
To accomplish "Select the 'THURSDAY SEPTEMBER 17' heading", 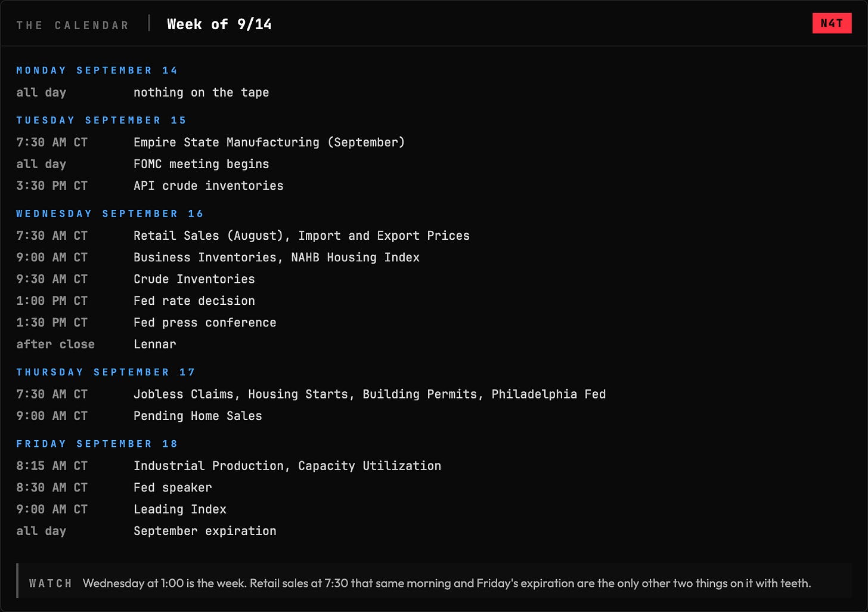I will pos(106,372).
